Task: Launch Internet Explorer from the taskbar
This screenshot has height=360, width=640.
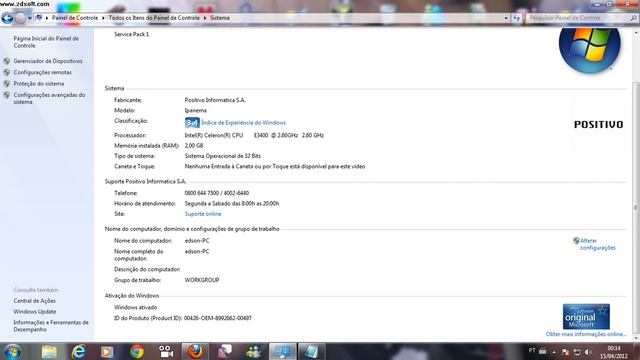Action: (78, 352)
